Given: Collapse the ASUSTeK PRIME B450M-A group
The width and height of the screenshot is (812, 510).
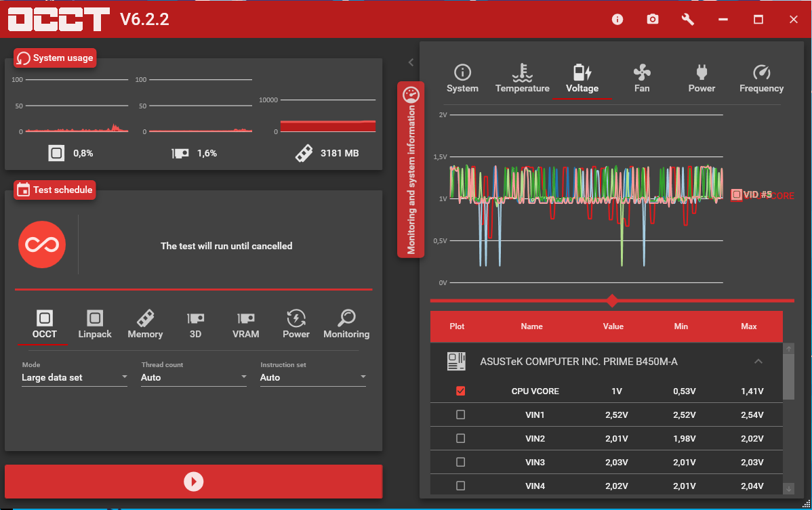Looking at the screenshot, I should click(758, 361).
